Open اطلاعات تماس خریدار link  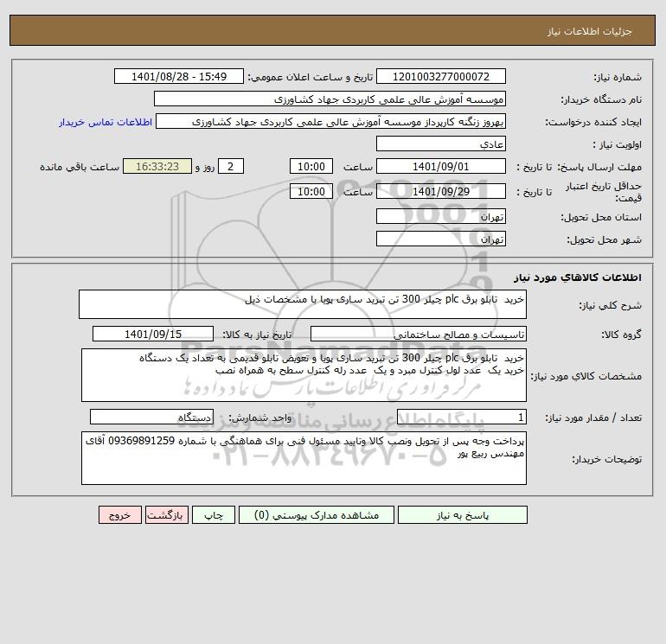pos(106,122)
